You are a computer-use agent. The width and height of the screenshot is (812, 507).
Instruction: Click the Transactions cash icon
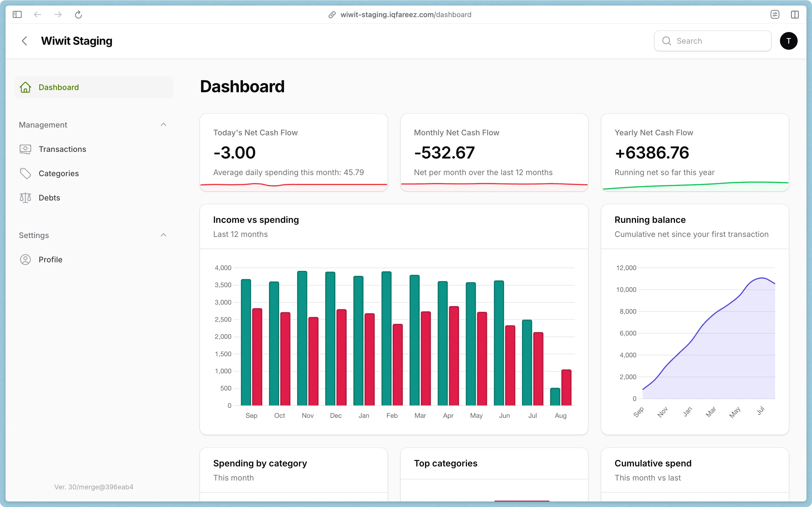25,149
